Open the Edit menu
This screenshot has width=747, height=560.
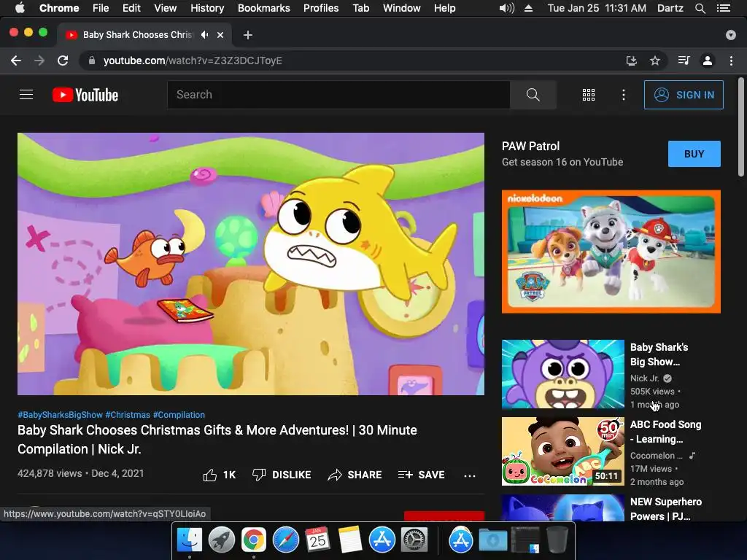tap(131, 8)
